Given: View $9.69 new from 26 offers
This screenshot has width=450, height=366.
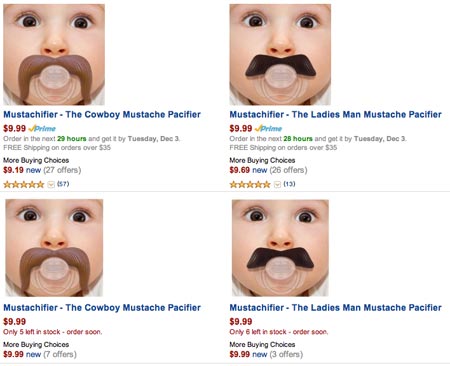Looking at the screenshot, I should [x=268, y=170].
